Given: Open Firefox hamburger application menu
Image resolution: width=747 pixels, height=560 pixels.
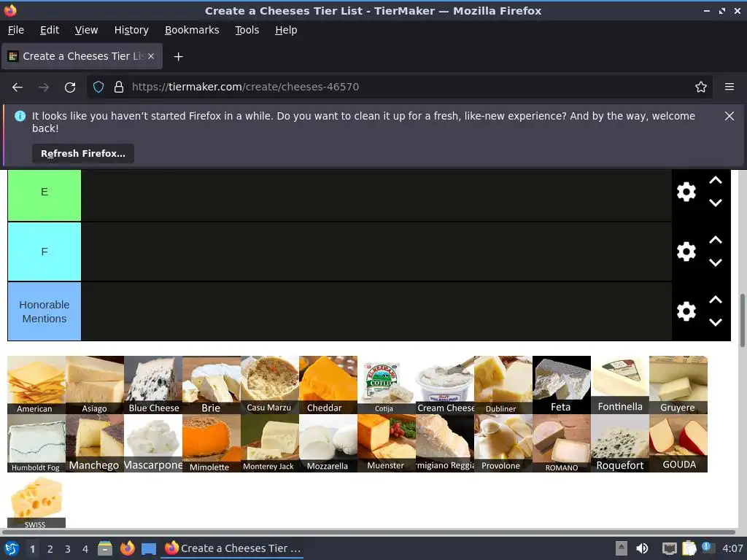Looking at the screenshot, I should click(x=729, y=87).
